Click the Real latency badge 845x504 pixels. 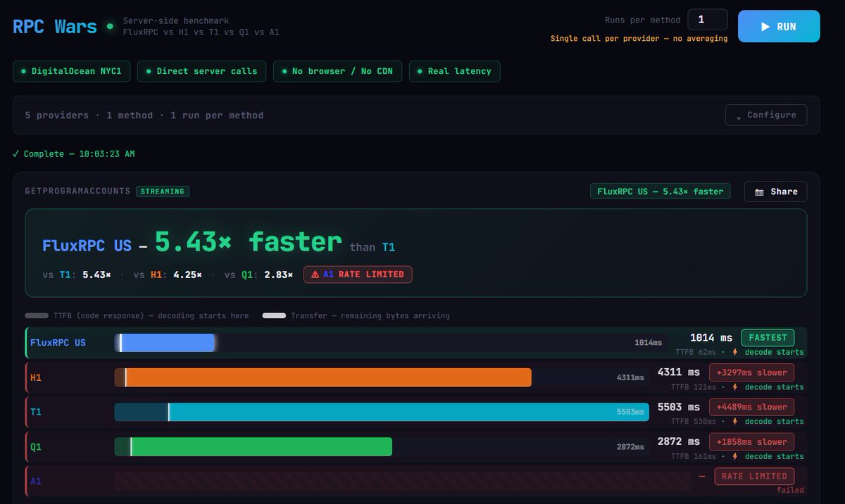point(455,71)
